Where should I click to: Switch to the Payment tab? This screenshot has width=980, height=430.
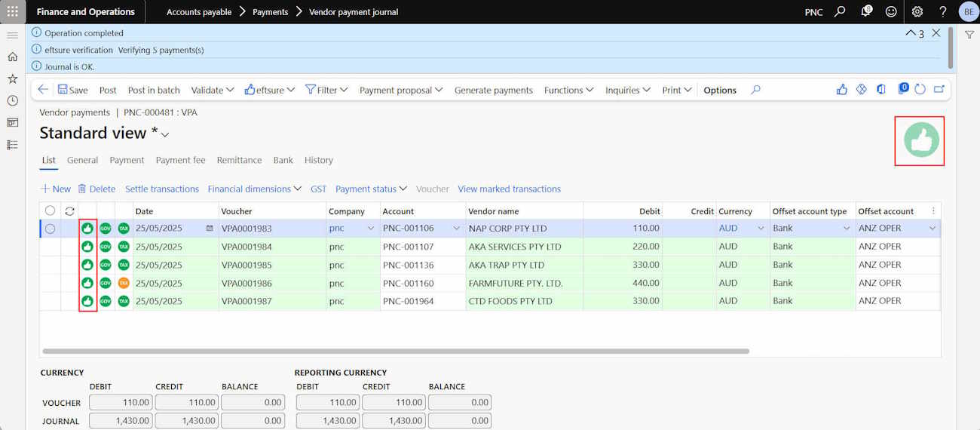[x=127, y=160]
